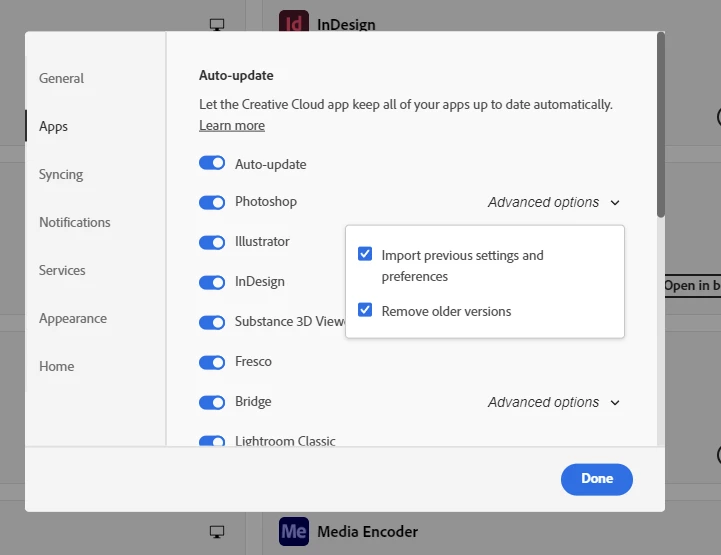The height and width of the screenshot is (555, 721).
Task: Click the desktop monitor icon next to InDesign
Action: pos(217,24)
